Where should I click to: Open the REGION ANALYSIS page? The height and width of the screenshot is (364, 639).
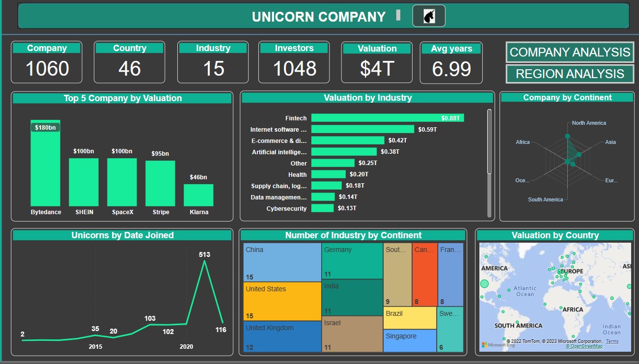570,74
